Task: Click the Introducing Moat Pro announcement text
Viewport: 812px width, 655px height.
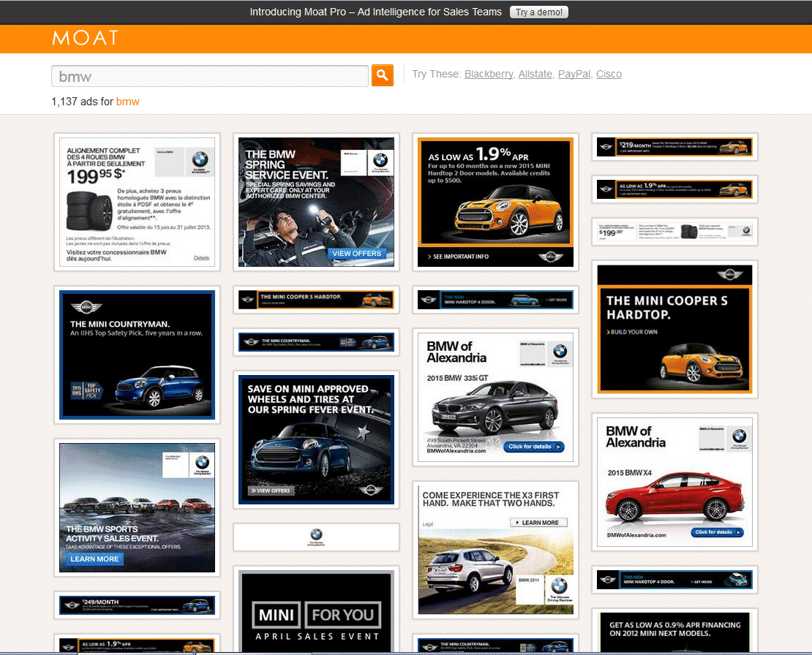Action: click(x=375, y=12)
